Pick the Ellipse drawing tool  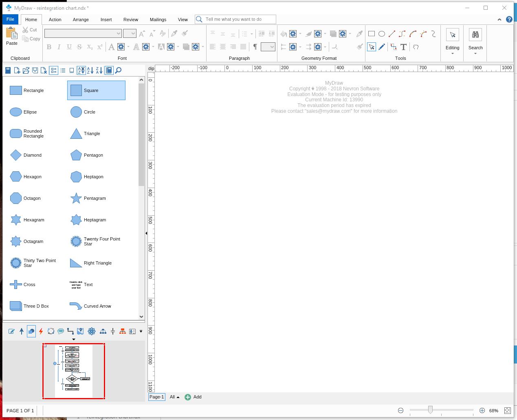382,34
